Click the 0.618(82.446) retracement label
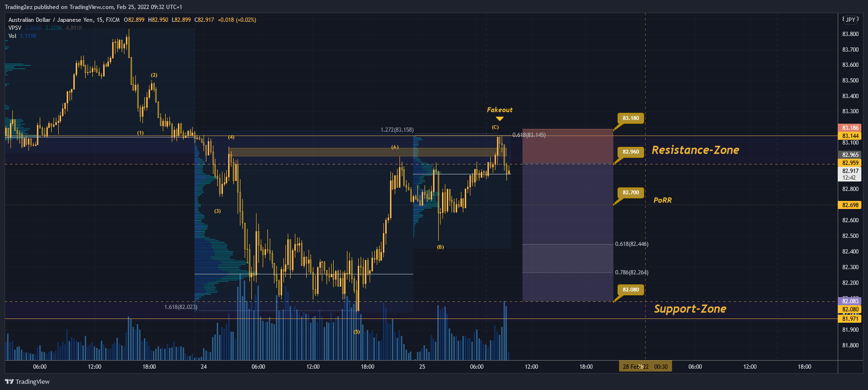This screenshot has width=868, height=390. (632, 244)
